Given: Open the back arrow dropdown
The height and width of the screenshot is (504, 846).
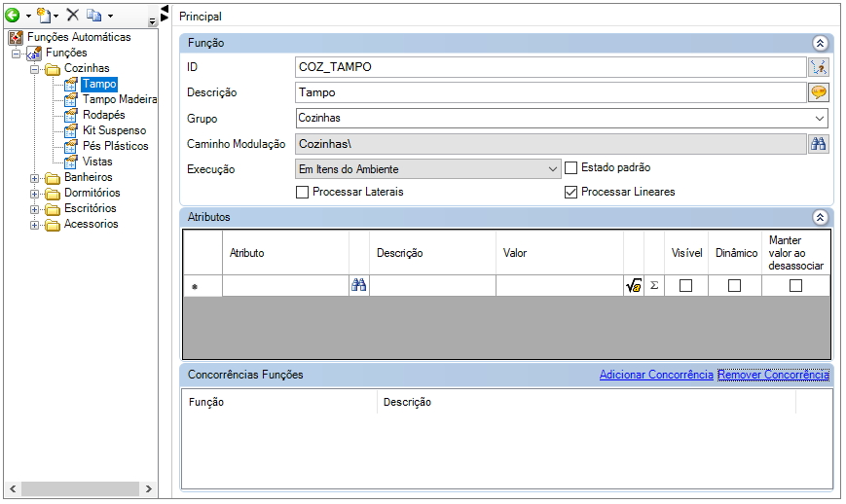Looking at the screenshot, I should point(28,17).
